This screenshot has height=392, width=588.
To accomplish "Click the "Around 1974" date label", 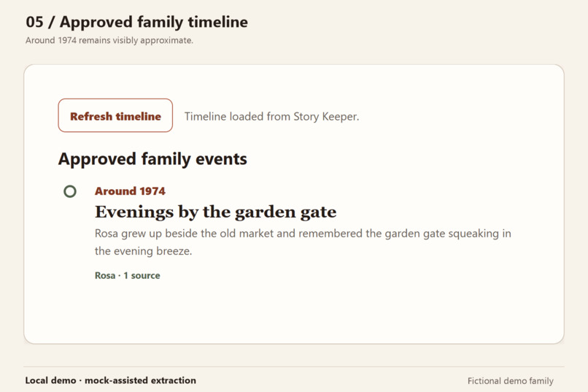I will [x=130, y=191].
